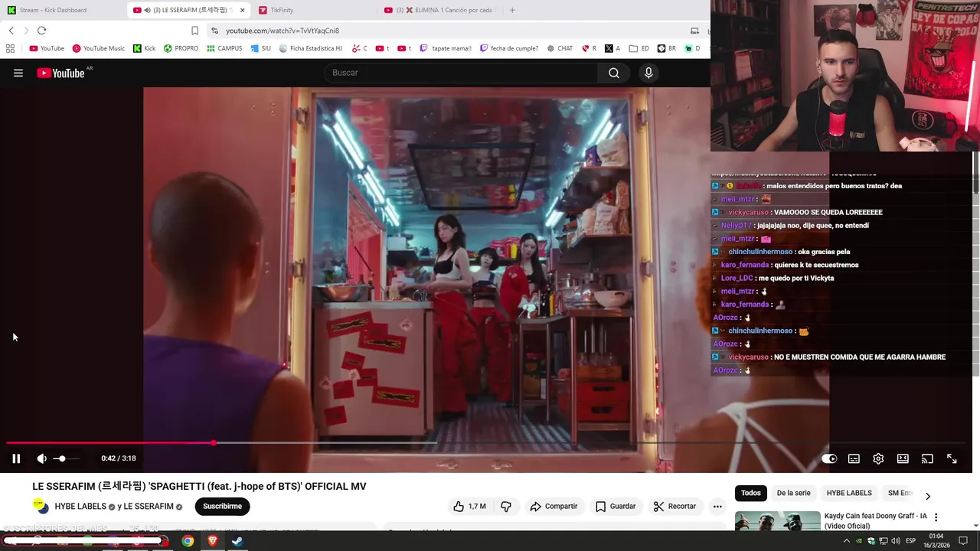Reload the current page

pos(41,31)
